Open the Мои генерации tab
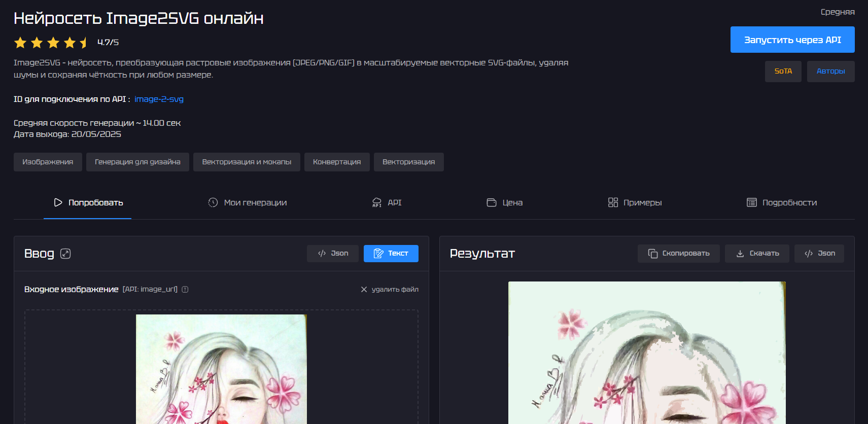868x424 pixels. [248, 203]
